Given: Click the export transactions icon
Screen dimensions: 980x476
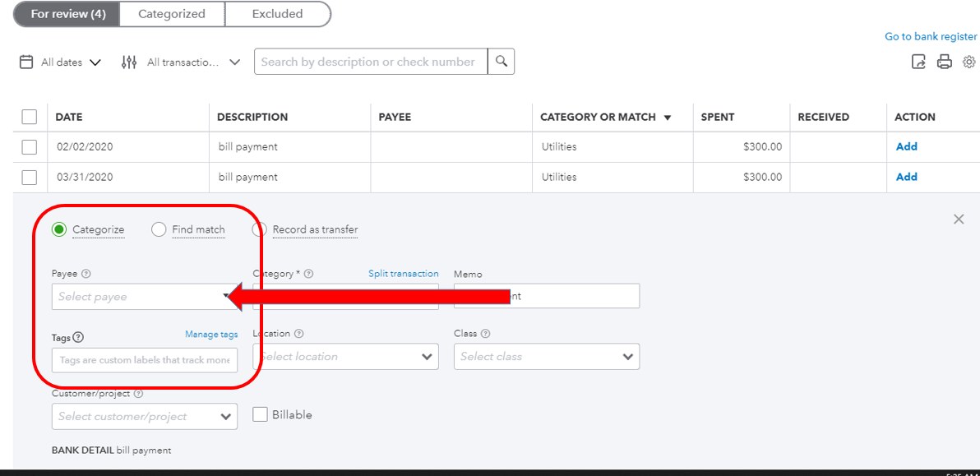Looking at the screenshot, I should pyautogui.click(x=919, y=62).
